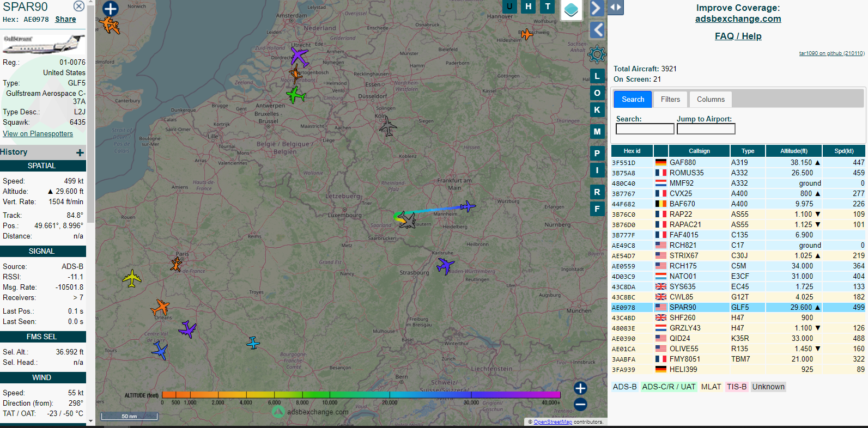Select the ROMUS35 aircraft row

click(x=738, y=173)
